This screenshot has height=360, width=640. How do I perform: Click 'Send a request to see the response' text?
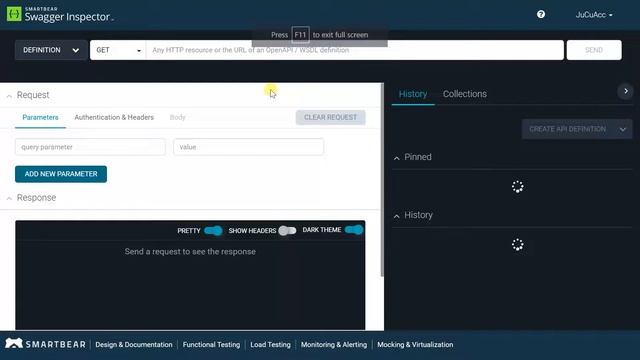(190, 252)
